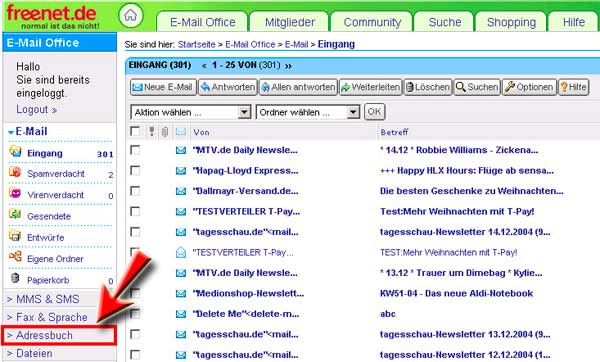Switch to the E-Mail Office tab
The width and height of the screenshot is (600, 362).
click(202, 22)
